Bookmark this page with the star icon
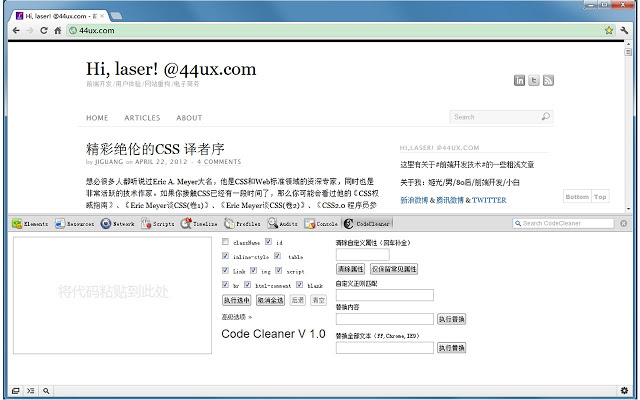The height and width of the screenshot is (400, 640). point(609,30)
